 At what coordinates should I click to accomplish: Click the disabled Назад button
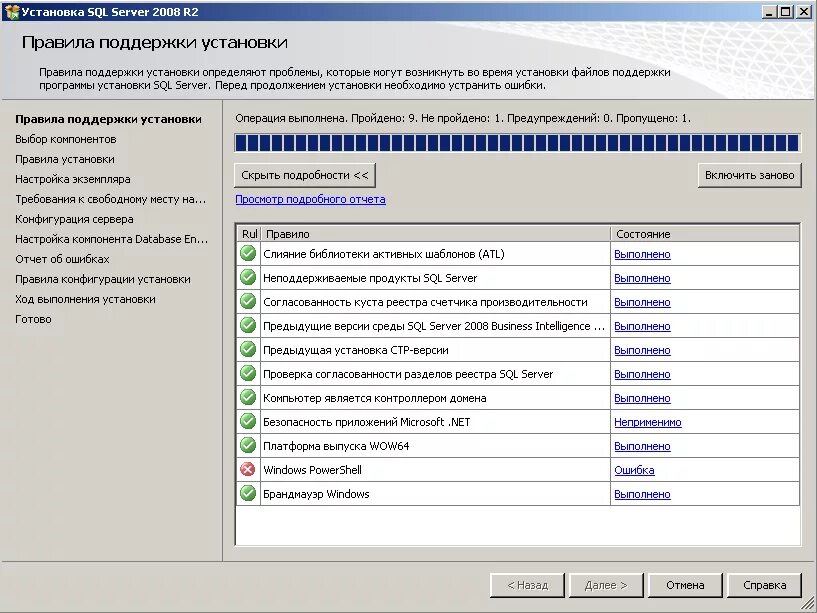pos(527,585)
